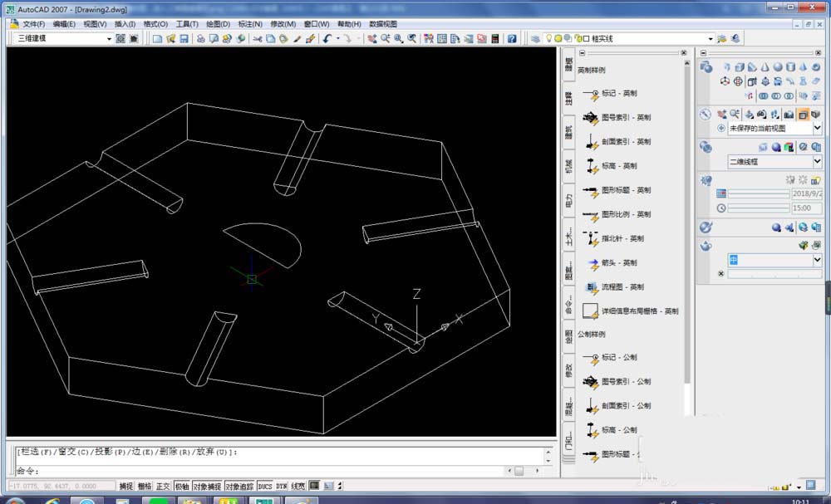Click the Save icon in toolbar
The image size is (831, 504).
pos(184,39)
